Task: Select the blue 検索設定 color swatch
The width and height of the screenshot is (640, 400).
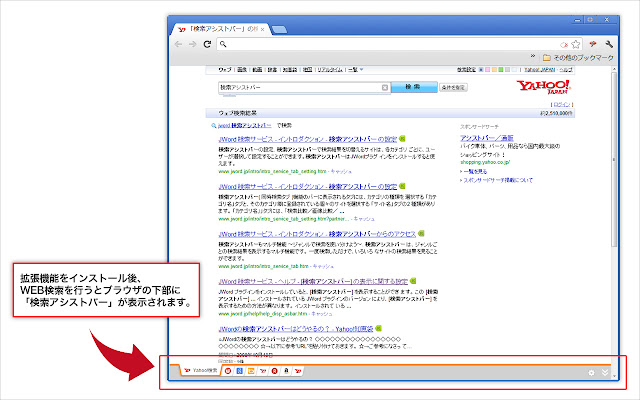Action: coord(481,70)
